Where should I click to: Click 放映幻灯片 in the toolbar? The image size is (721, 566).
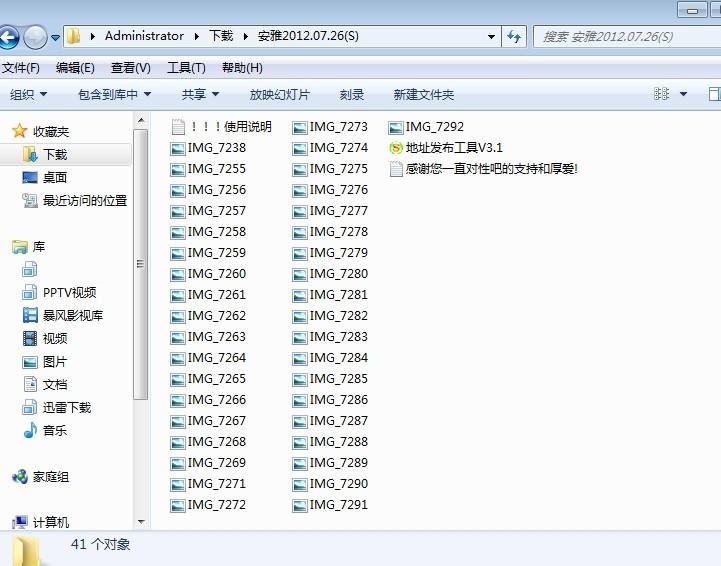coord(280,94)
